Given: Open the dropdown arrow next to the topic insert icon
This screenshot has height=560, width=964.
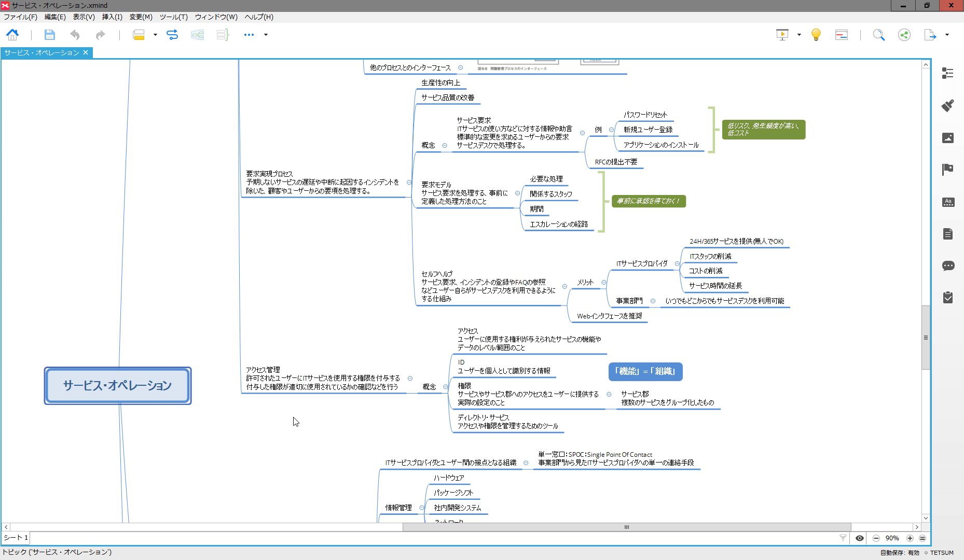Looking at the screenshot, I should 155,35.
